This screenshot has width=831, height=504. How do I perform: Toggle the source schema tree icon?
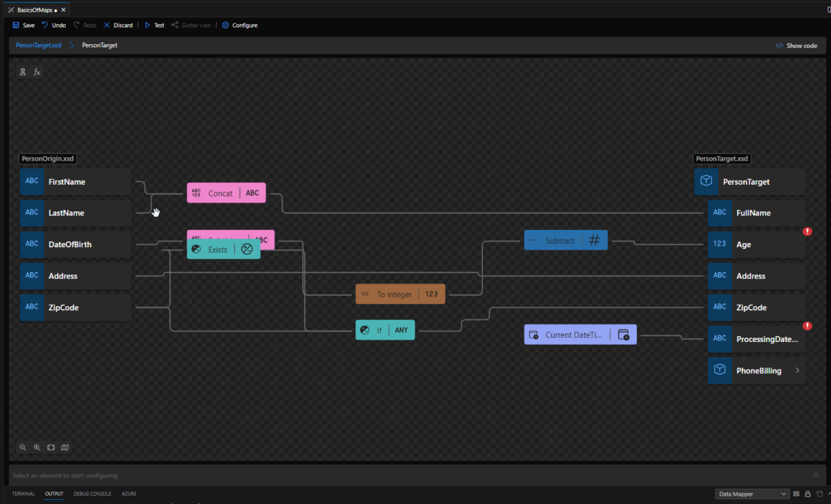click(x=23, y=72)
